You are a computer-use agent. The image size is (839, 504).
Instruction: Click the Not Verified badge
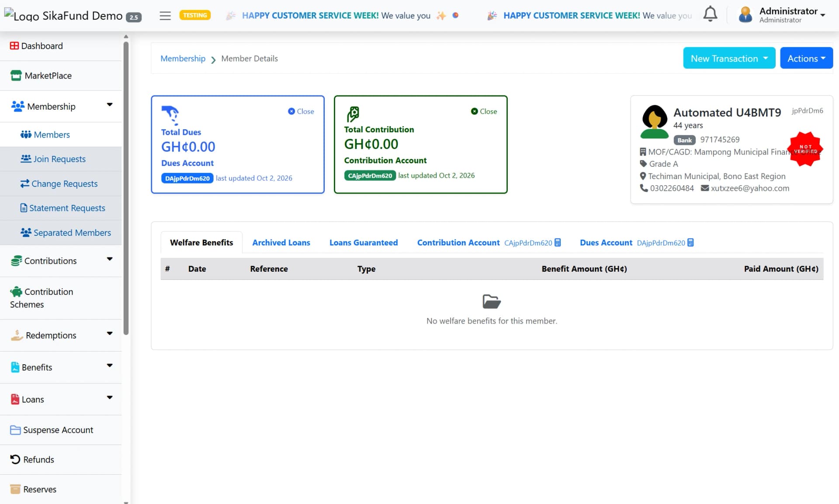(x=806, y=149)
